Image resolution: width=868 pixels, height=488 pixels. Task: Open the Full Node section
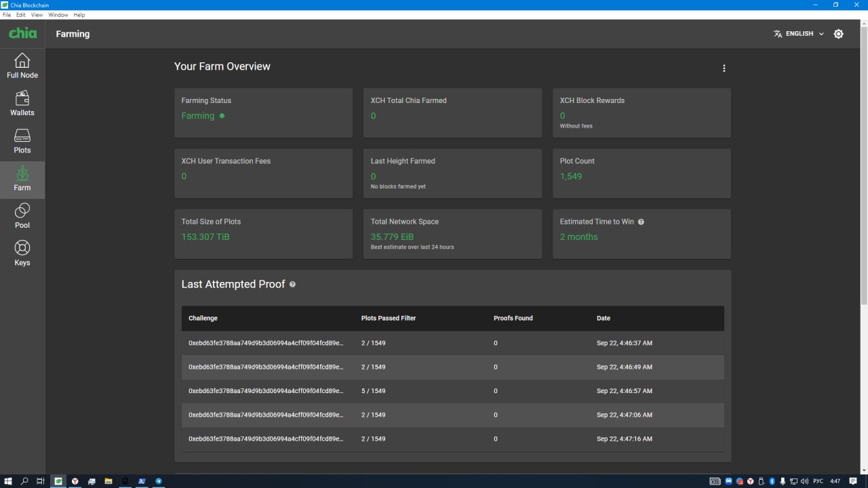click(x=22, y=66)
